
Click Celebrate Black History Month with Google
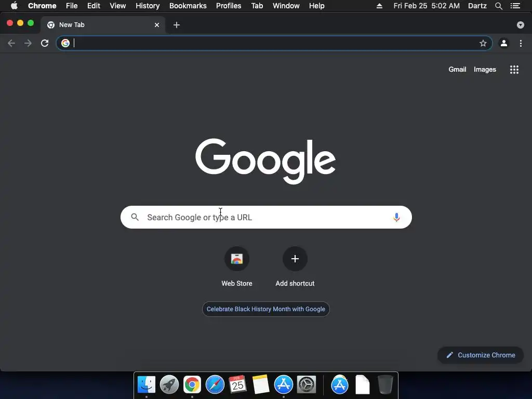266,309
